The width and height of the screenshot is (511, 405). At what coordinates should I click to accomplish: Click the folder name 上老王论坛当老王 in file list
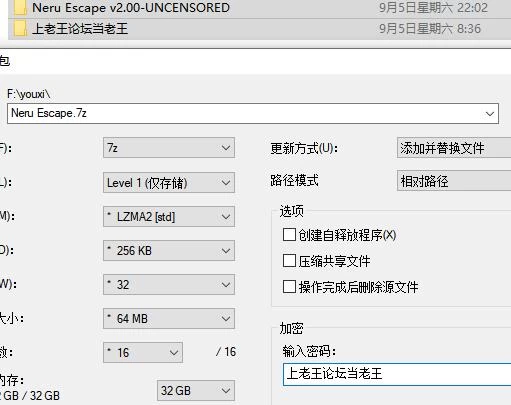click(80, 29)
